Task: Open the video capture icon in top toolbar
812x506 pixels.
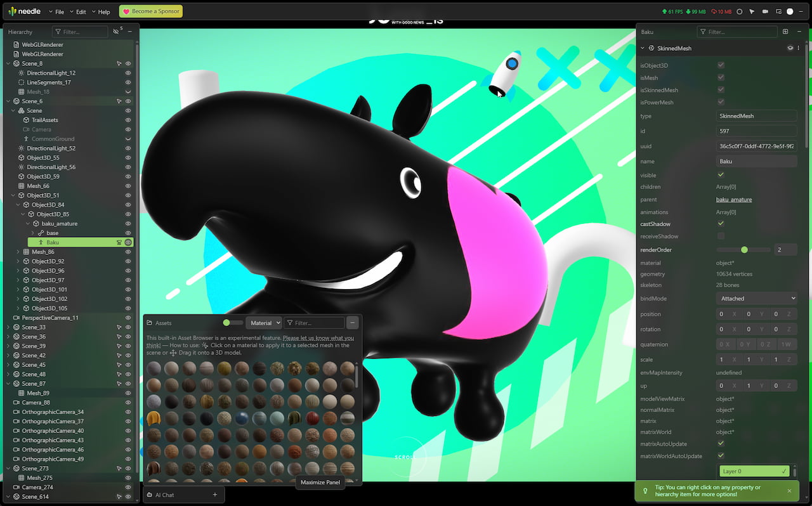Action: pyautogui.click(x=764, y=11)
